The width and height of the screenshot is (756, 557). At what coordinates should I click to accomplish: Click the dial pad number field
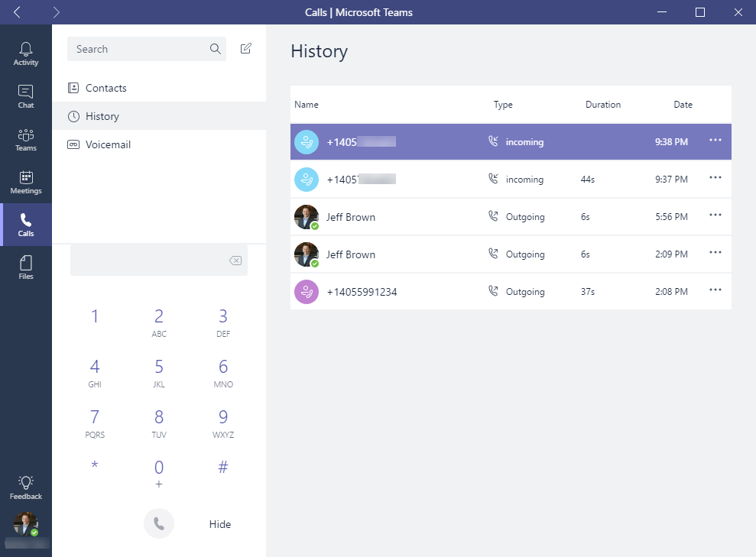coord(159,261)
